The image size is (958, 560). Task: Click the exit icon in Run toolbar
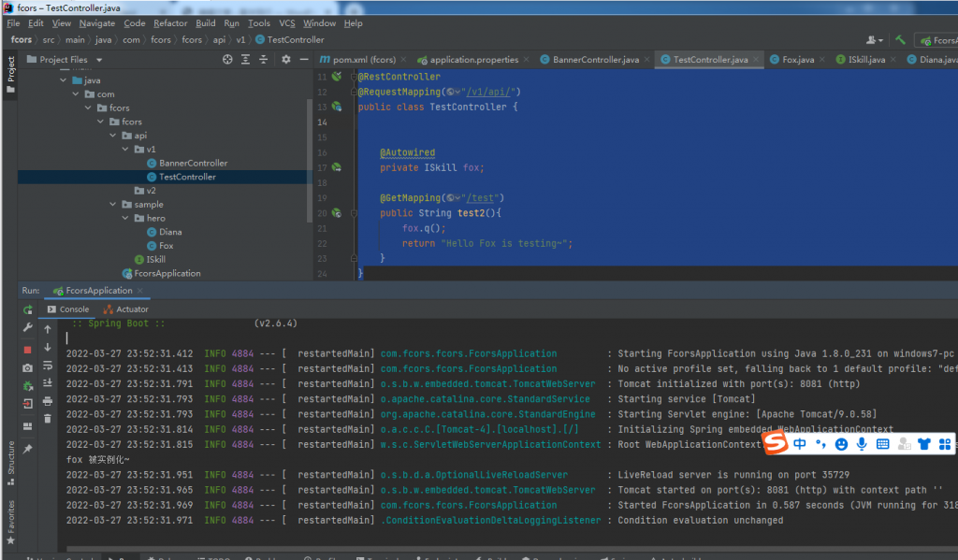tap(27, 404)
